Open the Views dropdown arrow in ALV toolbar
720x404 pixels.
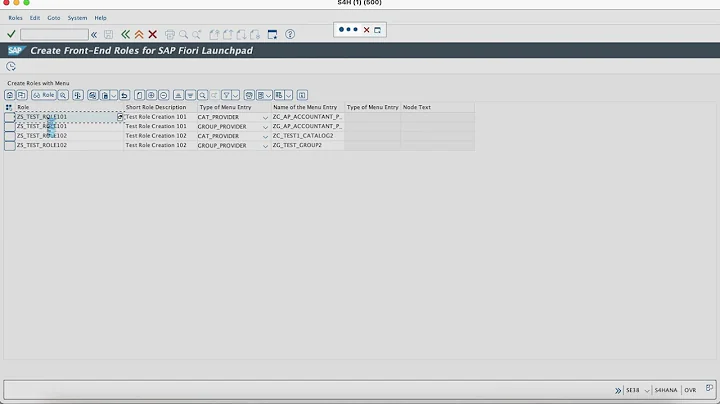(x=269, y=95)
